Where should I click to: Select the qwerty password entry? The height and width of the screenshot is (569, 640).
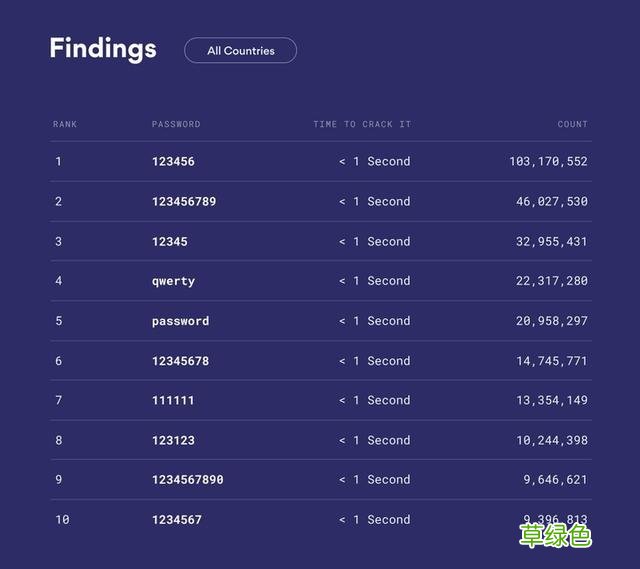click(x=173, y=281)
